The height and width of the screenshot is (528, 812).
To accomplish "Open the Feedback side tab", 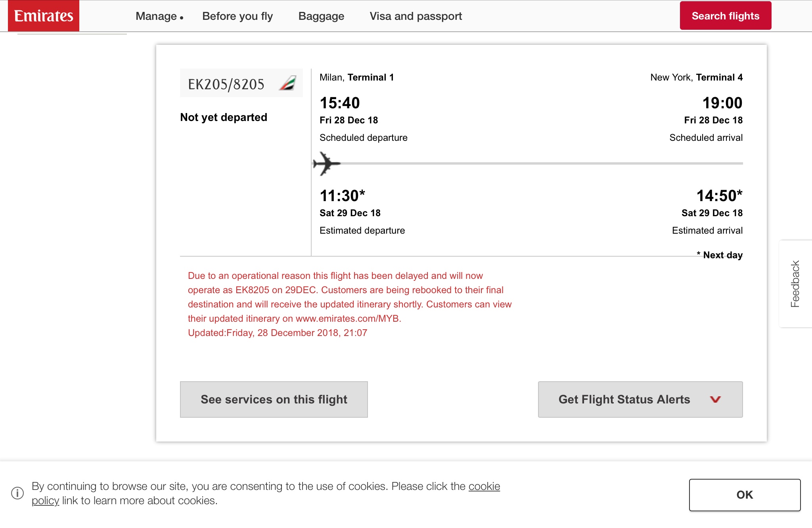I will coord(795,284).
